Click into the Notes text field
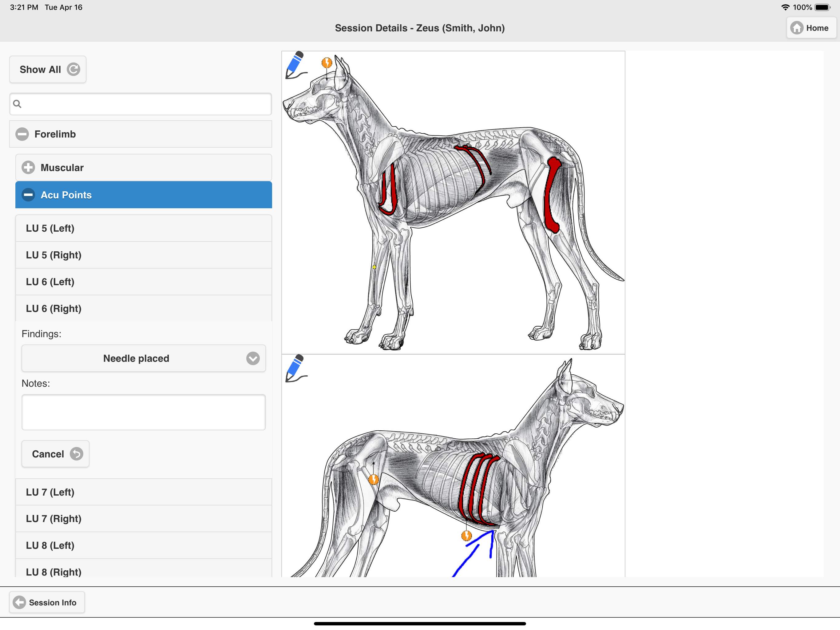Viewport: 840px width, 630px height. click(144, 412)
